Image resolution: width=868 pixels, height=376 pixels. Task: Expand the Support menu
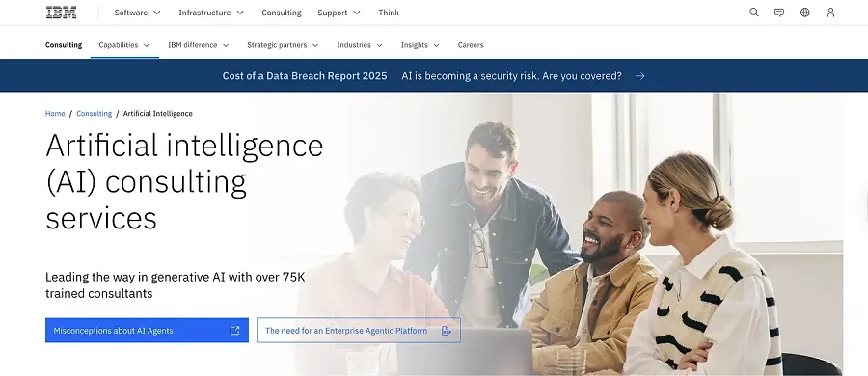(x=339, y=13)
